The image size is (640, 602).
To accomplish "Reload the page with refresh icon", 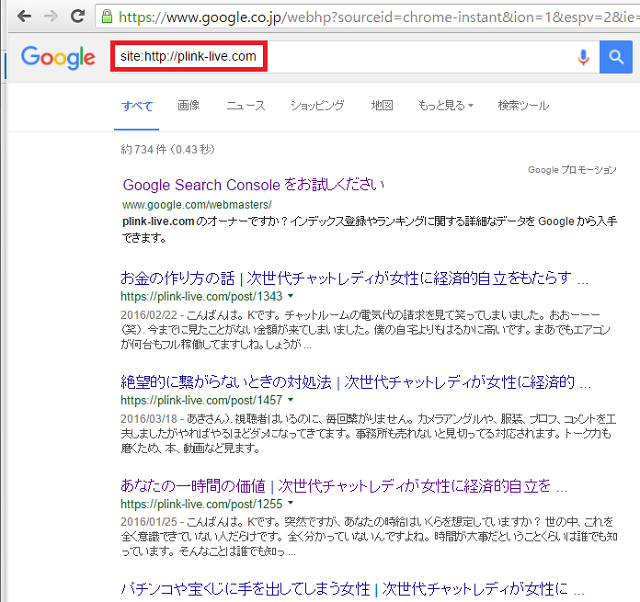I will click(78, 16).
